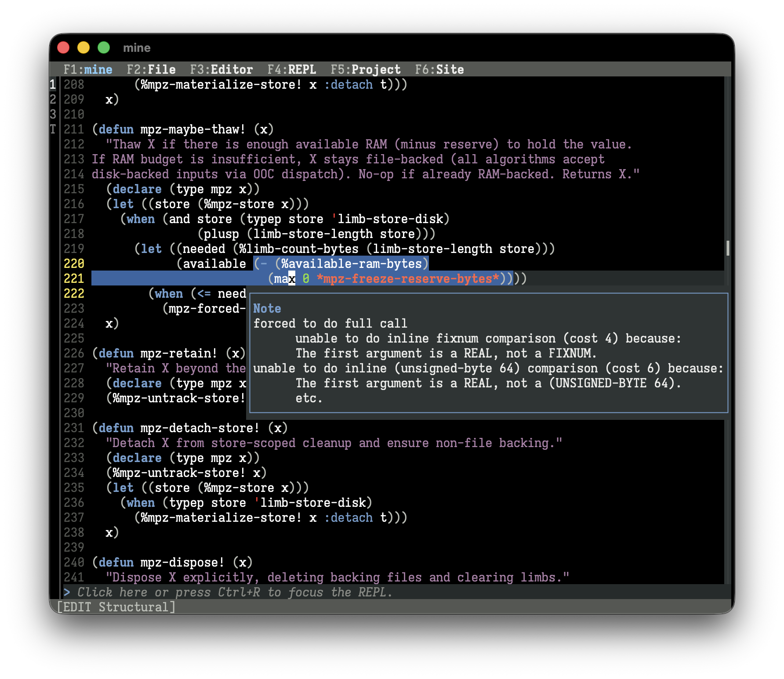The height and width of the screenshot is (679, 784).
Task: Open the F5:Project menu
Action: pyautogui.click(x=365, y=69)
